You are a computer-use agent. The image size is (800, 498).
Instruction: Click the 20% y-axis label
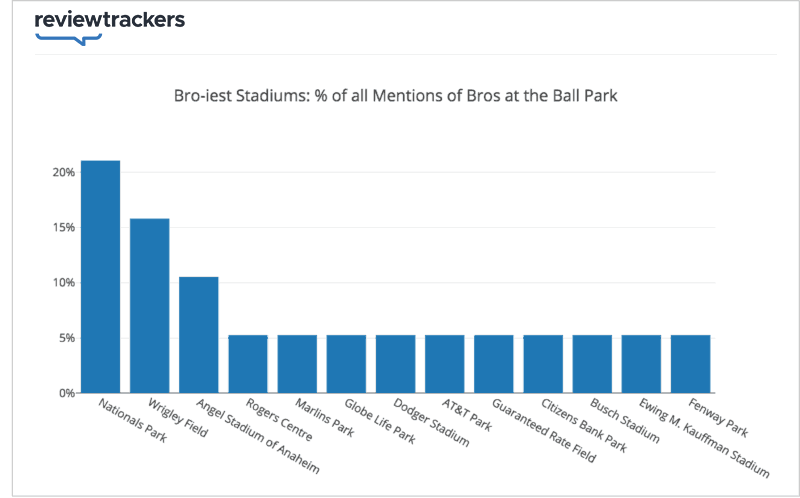point(64,172)
